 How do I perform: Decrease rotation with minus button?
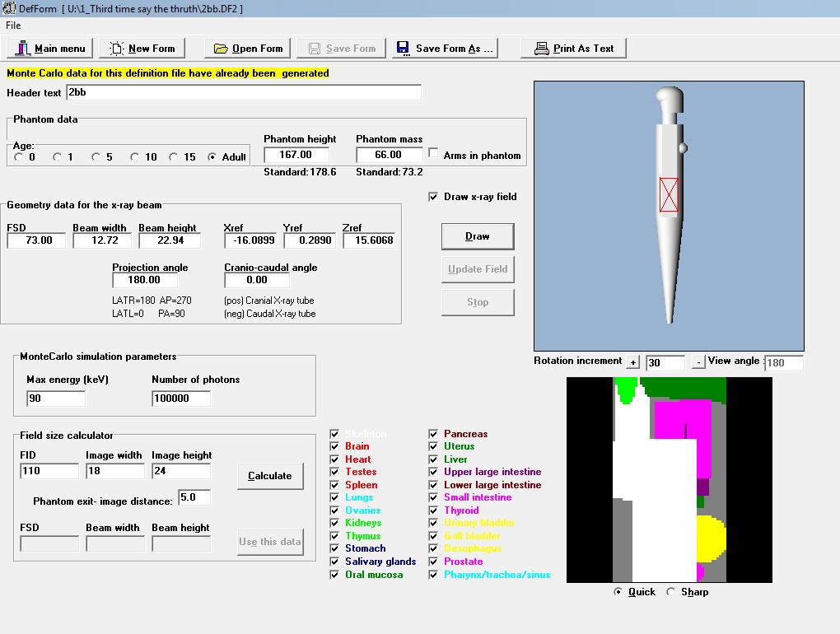pos(698,362)
